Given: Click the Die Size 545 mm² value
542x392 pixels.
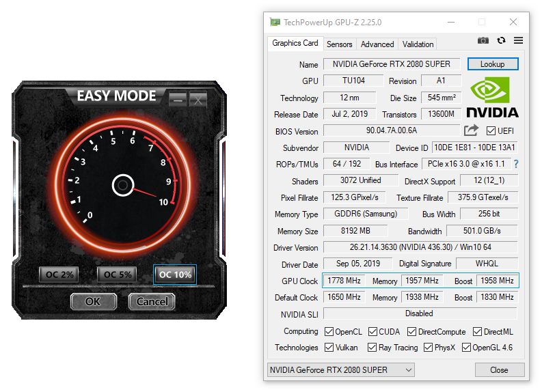Looking at the screenshot, I should coord(442,98).
